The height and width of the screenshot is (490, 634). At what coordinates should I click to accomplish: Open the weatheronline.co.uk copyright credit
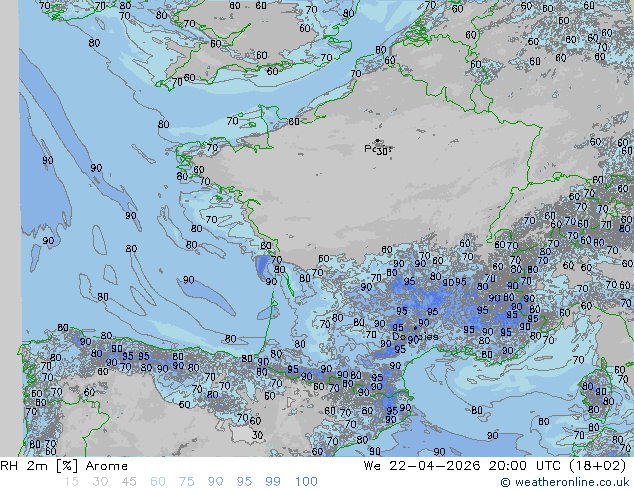tap(564, 482)
